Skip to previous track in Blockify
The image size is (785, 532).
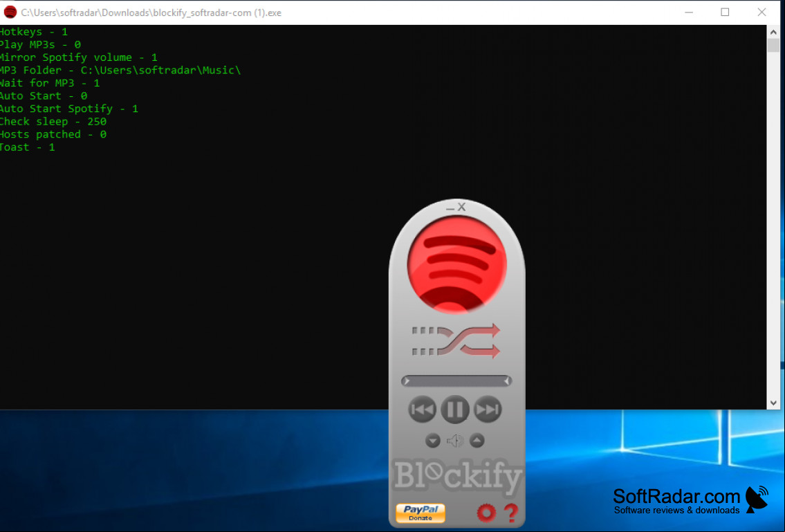[422, 410]
